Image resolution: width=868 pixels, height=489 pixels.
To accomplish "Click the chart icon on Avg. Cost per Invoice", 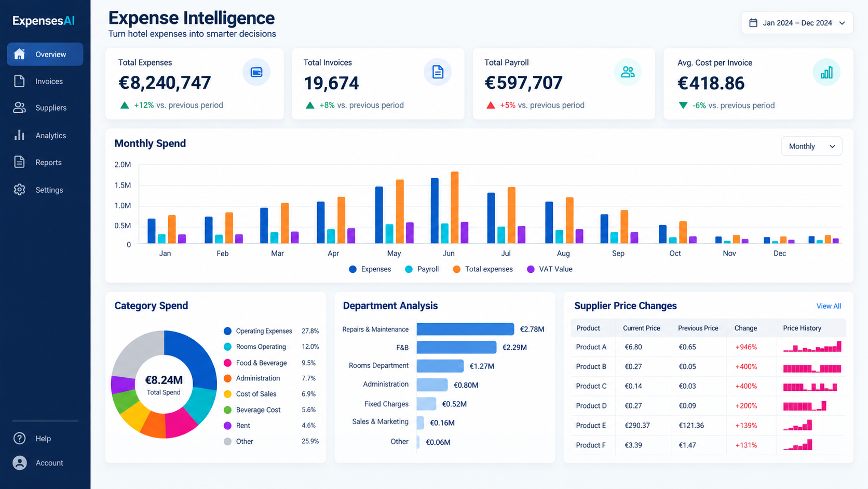I will click(x=826, y=72).
